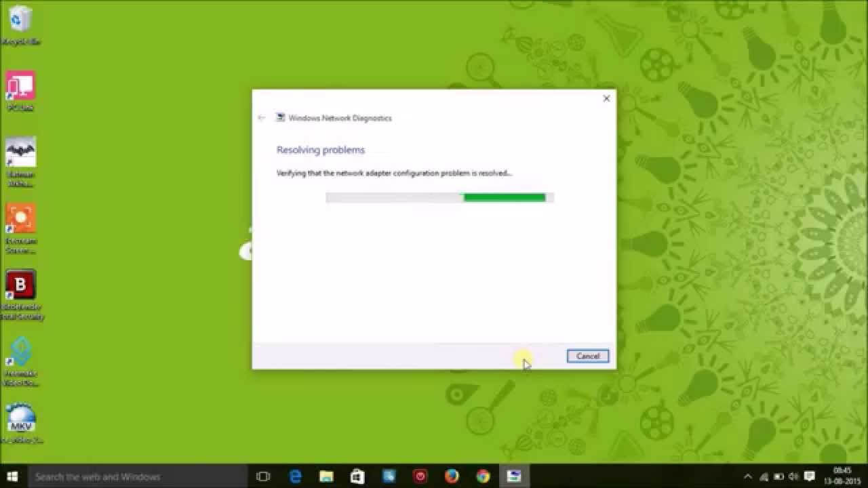Open File Explorer from the taskbar

pyautogui.click(x=326, y=476)
